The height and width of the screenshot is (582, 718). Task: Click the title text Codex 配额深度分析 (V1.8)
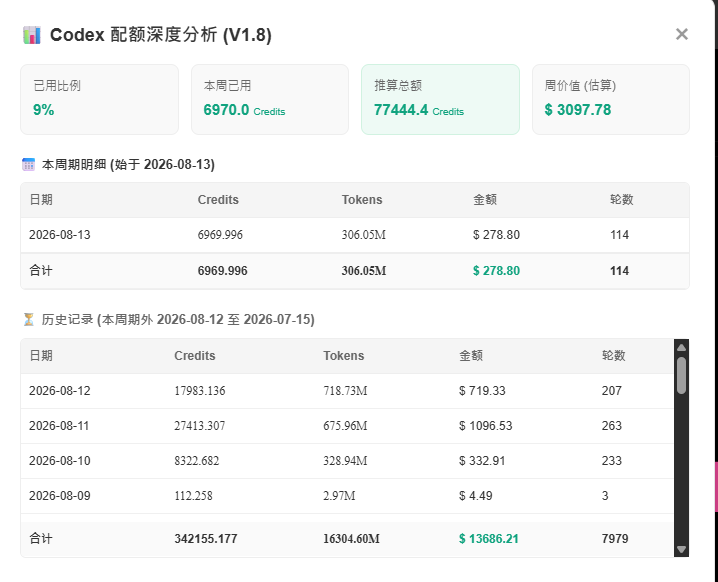pyautogui.click(x=161, y=35)
